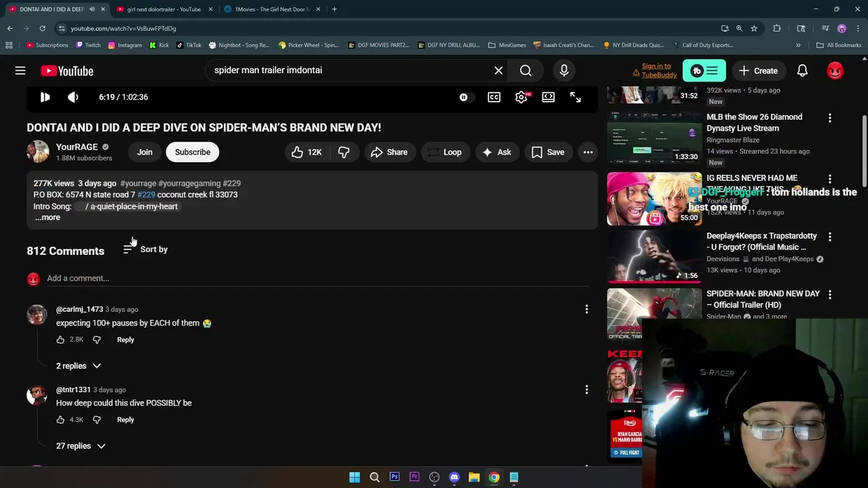Open video settings gear
868x488 pixels.
click(521, 97)
